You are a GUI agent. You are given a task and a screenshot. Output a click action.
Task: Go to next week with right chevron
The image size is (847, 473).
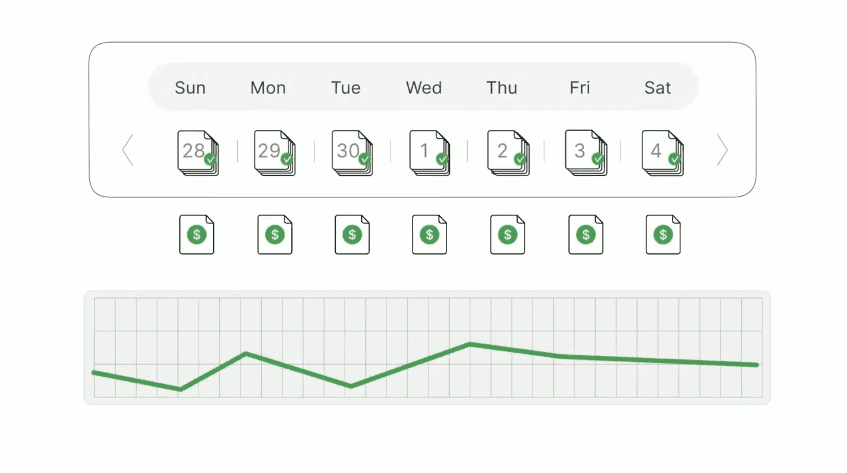tap(722, 151)
